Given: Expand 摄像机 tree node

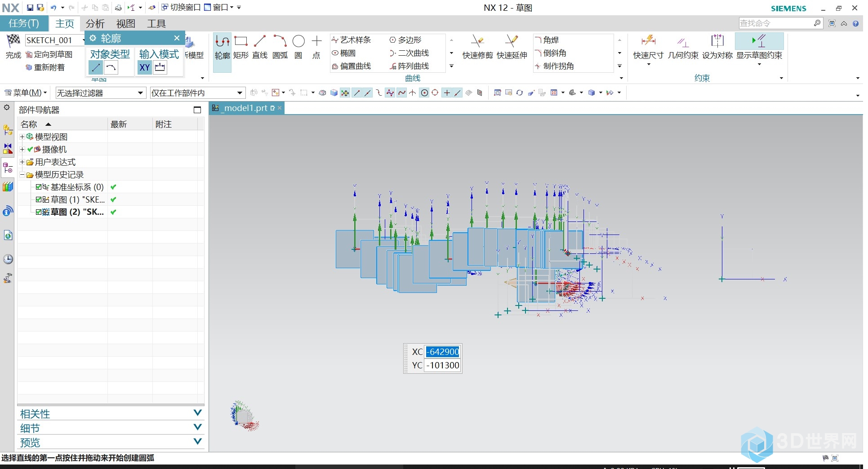Looking at the screenshot, I should (22, 149).
